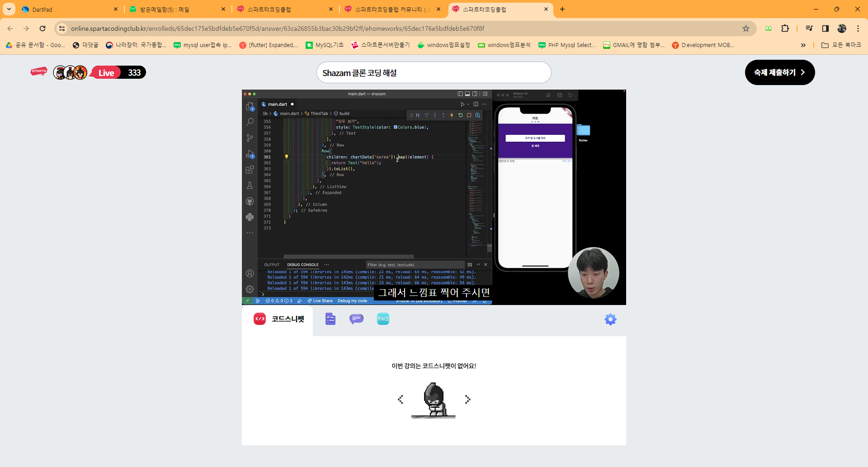Open the 나라장터: 국가종합... bookmark
This screenshot has height=467, width=868.
pos(136,45)
